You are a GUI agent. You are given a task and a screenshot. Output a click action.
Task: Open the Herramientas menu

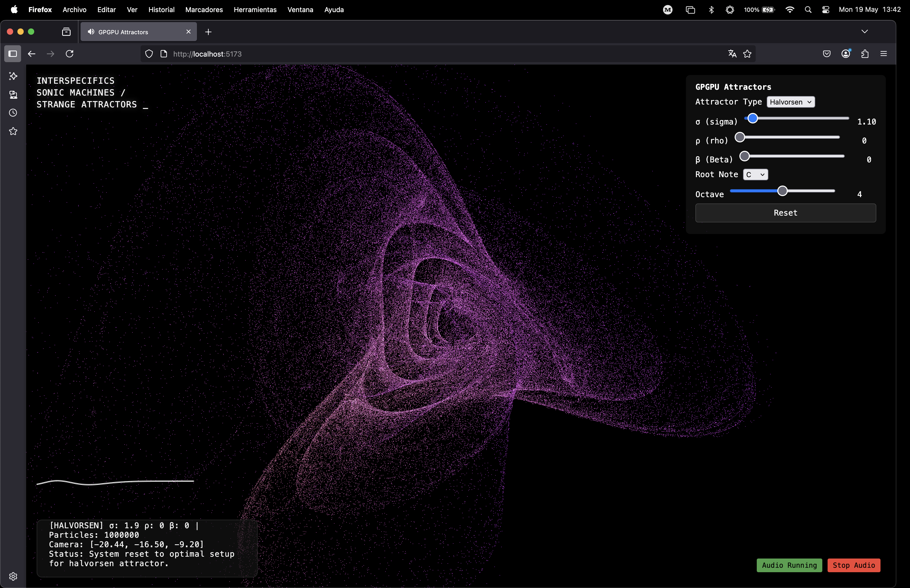255,9
